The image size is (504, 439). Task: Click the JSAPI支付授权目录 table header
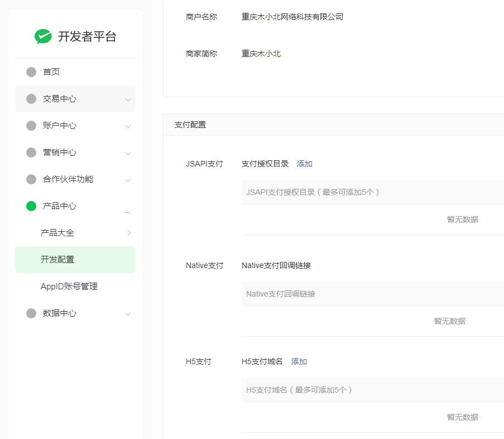click(x=373, y=192)
